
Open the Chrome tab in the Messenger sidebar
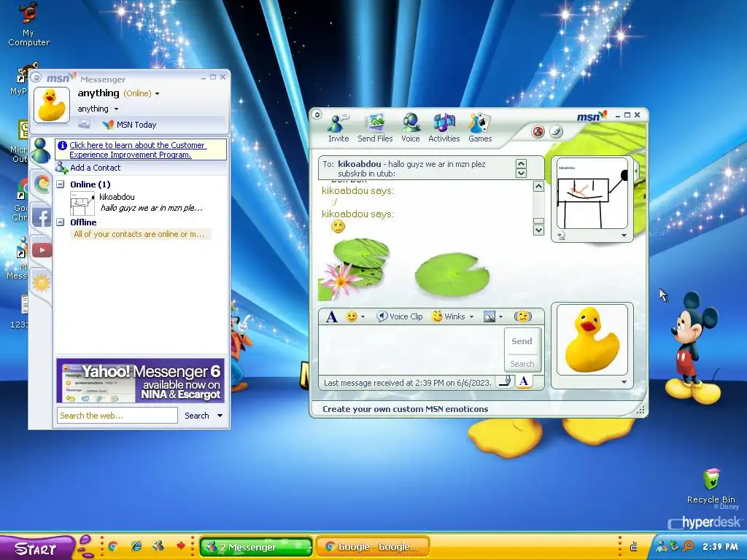tap(42, 184)
